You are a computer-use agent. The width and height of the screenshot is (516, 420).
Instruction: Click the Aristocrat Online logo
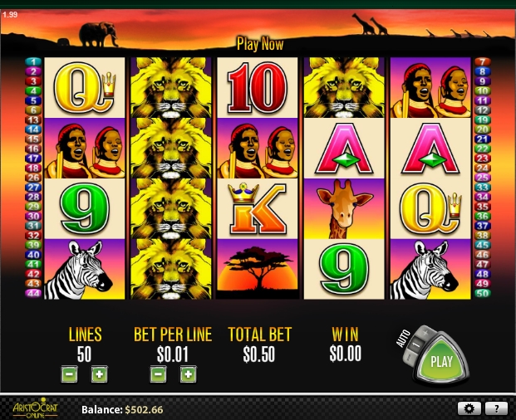click(x=35, y=408)
